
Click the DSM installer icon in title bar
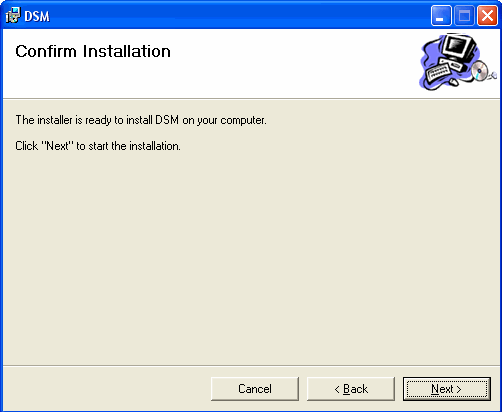point(13,15)
